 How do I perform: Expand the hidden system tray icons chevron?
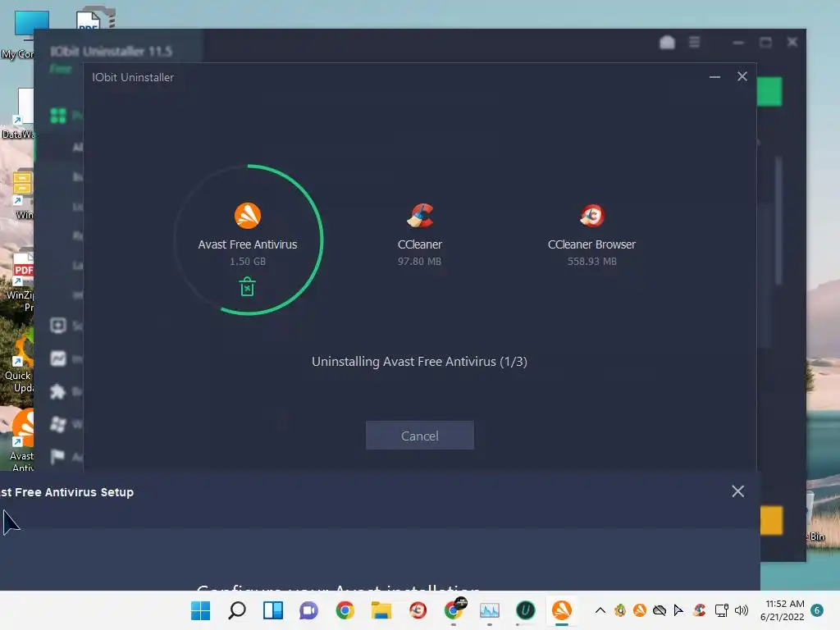pos(600,610)
